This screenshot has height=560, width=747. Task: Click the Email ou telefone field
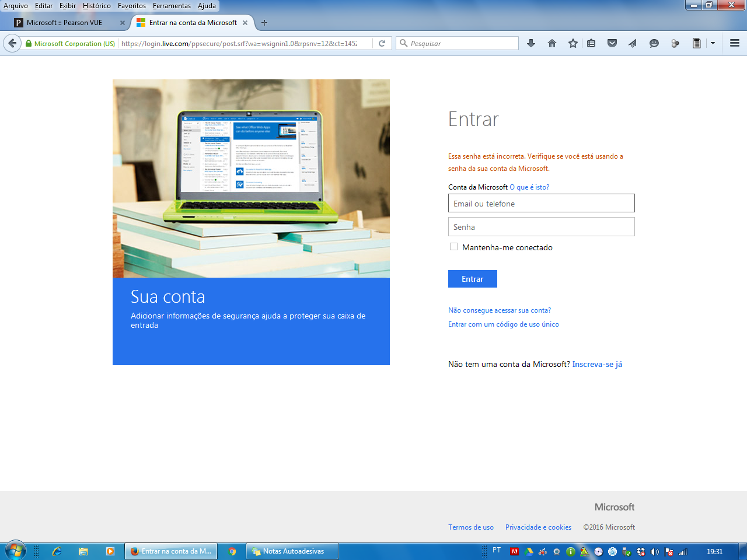pyautogui.click(x=541, y=203)
